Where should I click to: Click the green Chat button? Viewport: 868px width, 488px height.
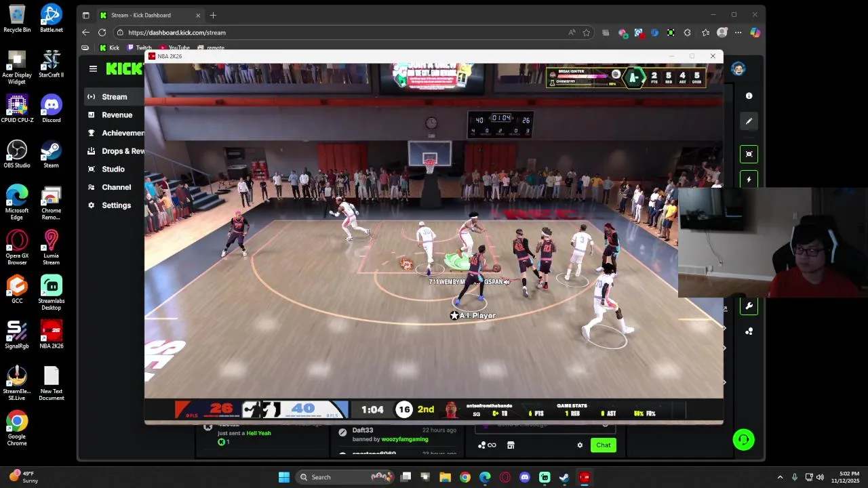604,445
